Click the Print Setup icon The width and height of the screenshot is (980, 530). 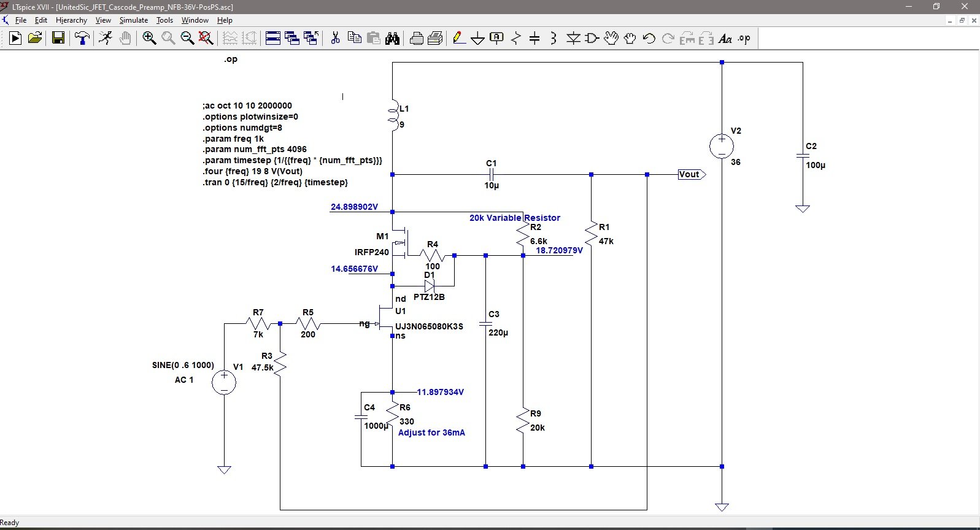(x=416, y=39)
